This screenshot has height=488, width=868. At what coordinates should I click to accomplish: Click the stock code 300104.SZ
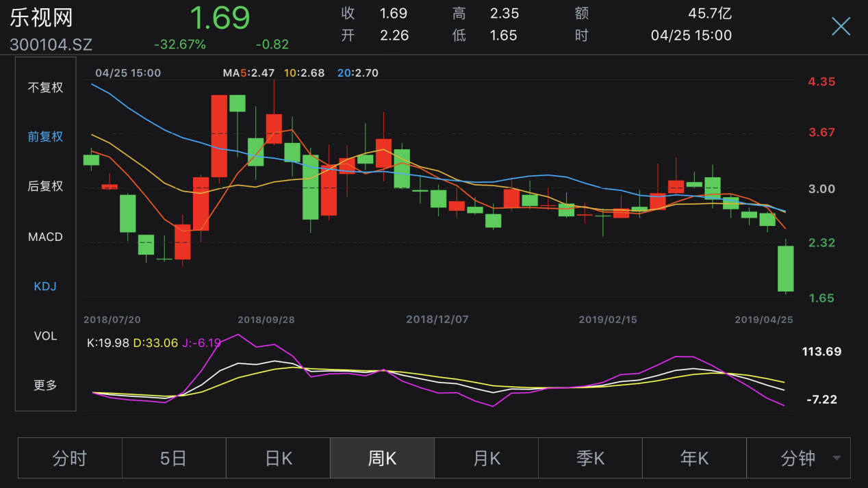(51, 45)
